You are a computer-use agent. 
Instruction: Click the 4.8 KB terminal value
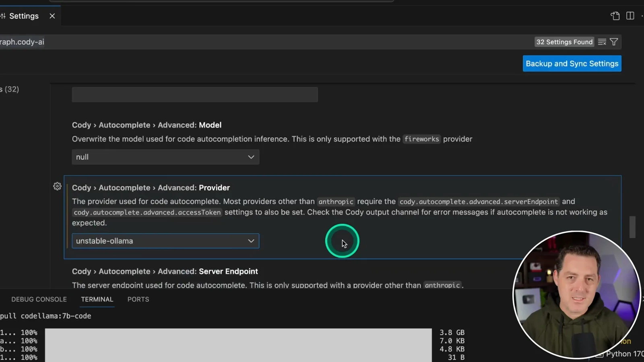tap(452, 349)
